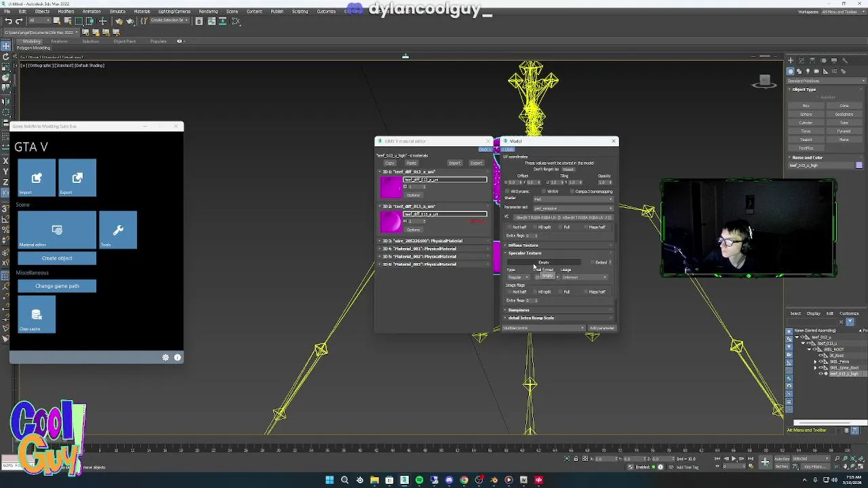The height and width of the screenshot is (488, 868).
Task: Open the Parameter set dropdown
Action: point(573,208)
